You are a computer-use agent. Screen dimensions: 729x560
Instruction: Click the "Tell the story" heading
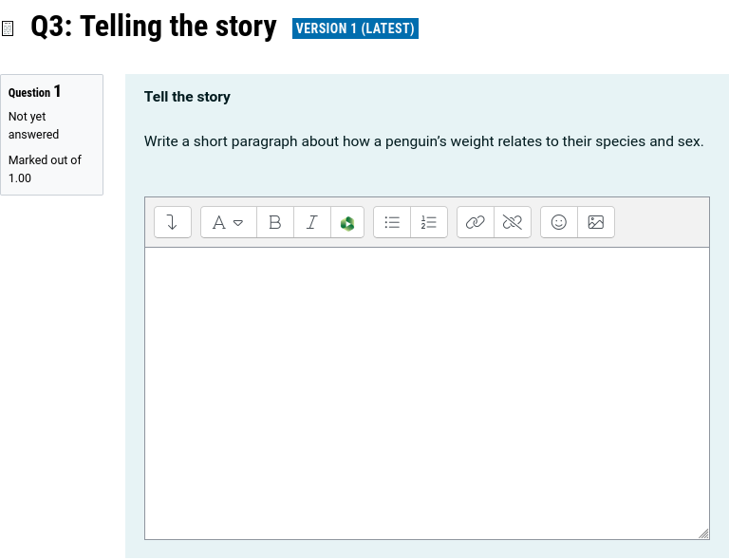pos(187,97)
